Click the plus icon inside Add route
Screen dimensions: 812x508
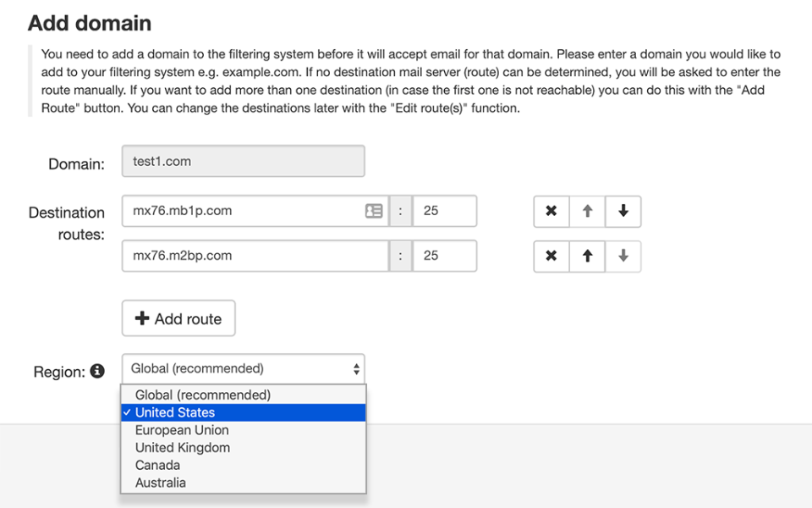[x=142, y=318]
